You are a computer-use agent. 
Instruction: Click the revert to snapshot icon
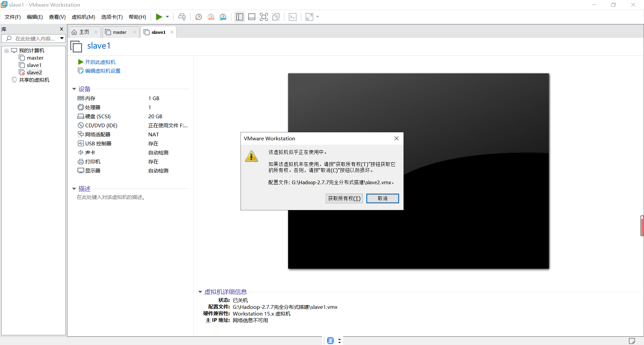[x=211, y=17]
